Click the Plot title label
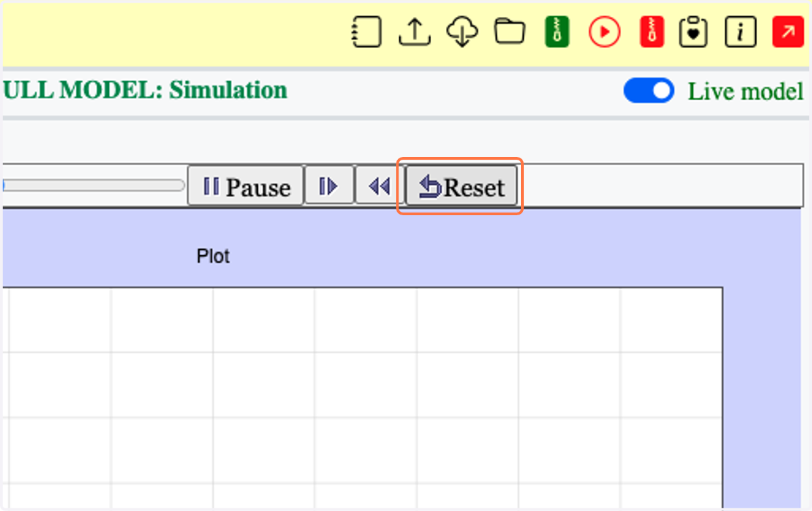 click(213, 257)
